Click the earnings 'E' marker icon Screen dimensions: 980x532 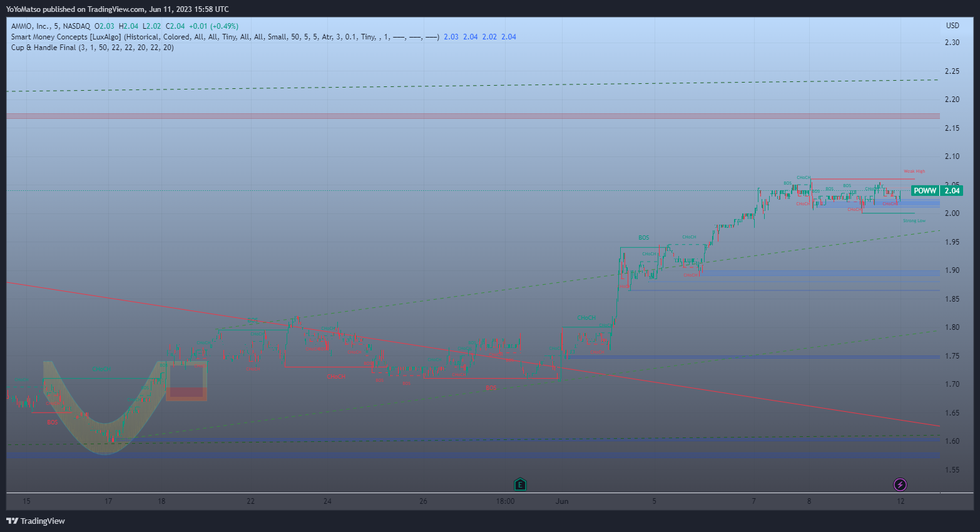[x=520, y=484]
